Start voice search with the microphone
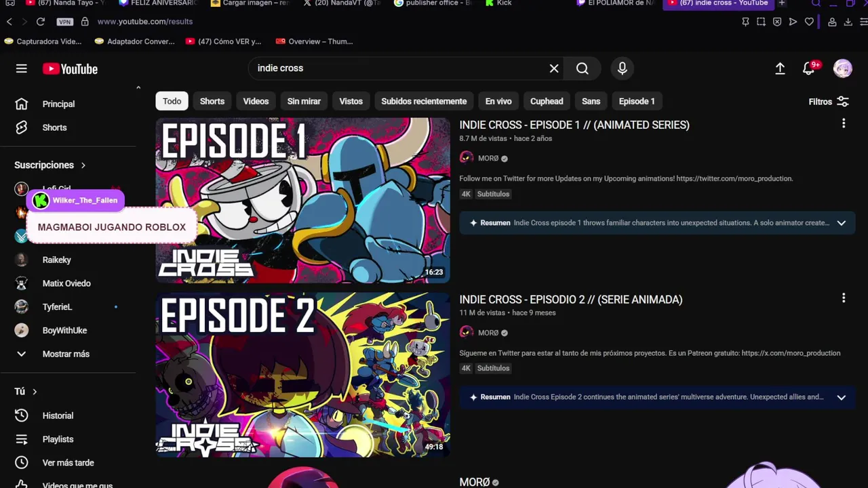This screenshot has width=868, height=488. (622, 68)
